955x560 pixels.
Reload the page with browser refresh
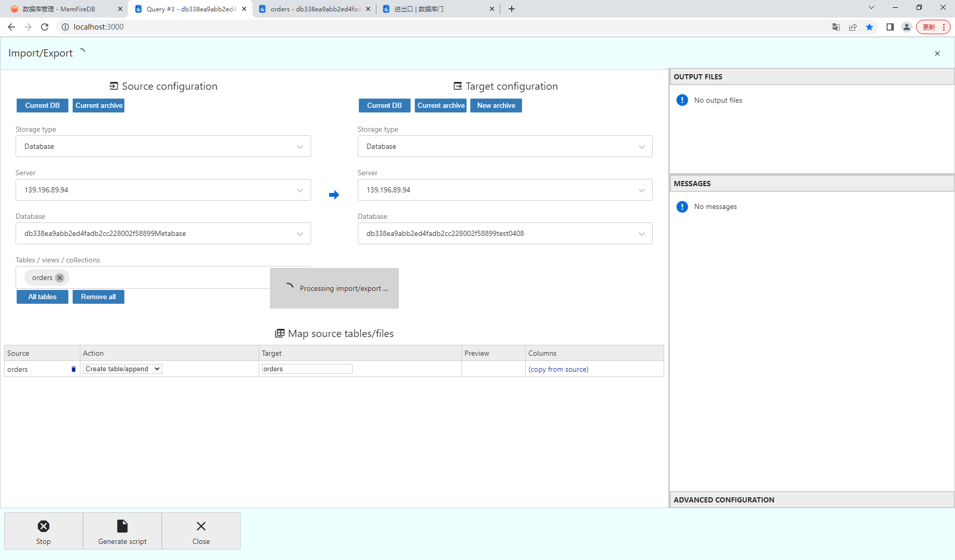45,27
